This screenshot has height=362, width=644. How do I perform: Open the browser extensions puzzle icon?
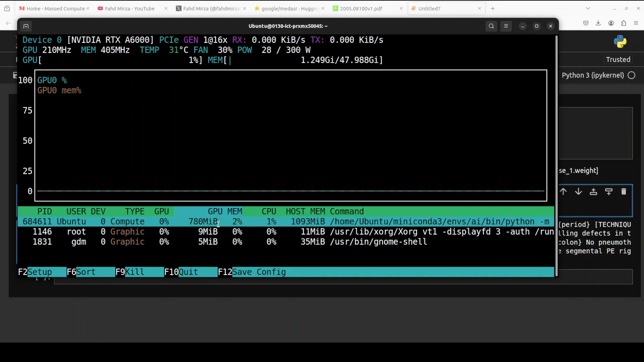pyautogui.click(x=624, y=23)
